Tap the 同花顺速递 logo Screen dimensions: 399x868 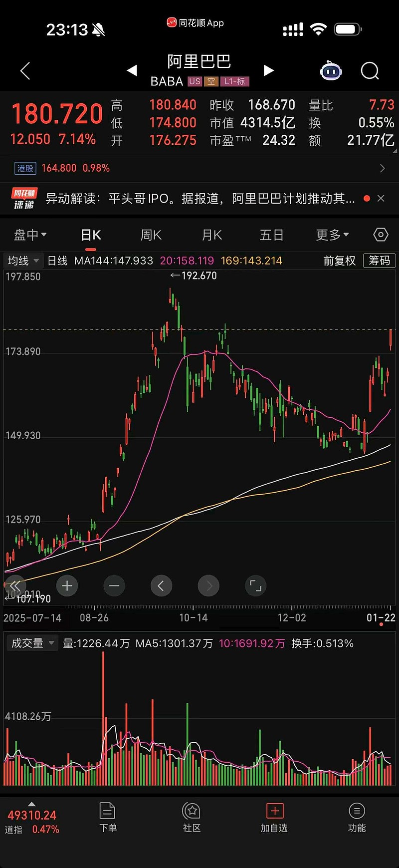[24, 199]
